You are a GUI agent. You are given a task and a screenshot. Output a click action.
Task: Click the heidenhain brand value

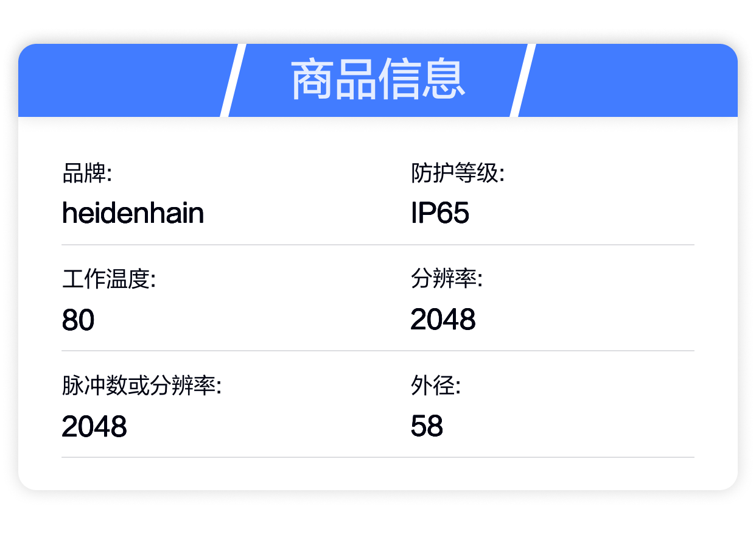pos(133,213)
